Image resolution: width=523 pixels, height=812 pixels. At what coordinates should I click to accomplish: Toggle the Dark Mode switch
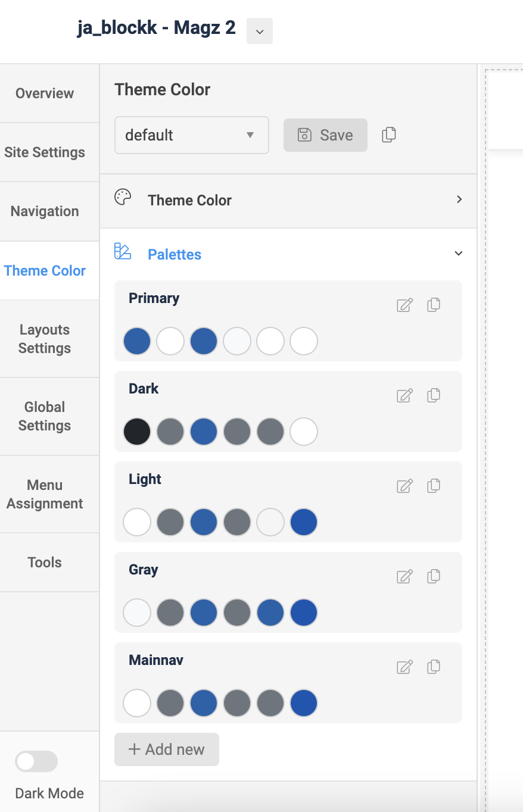pos(36,761)
